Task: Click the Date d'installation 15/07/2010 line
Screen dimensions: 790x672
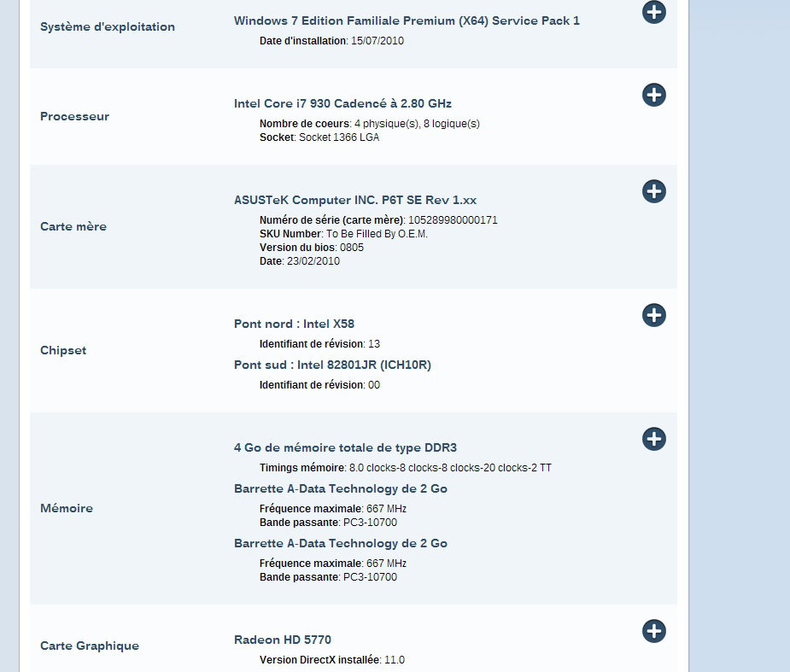Action: coord(331,41)
